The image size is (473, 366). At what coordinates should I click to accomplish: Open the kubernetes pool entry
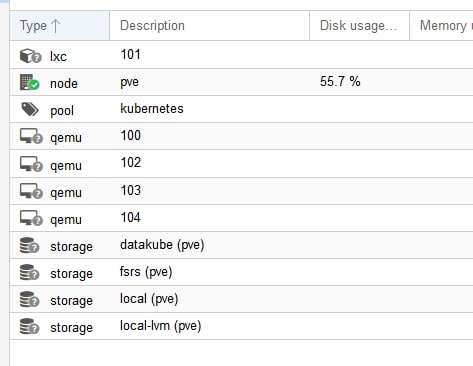[152, 109]
